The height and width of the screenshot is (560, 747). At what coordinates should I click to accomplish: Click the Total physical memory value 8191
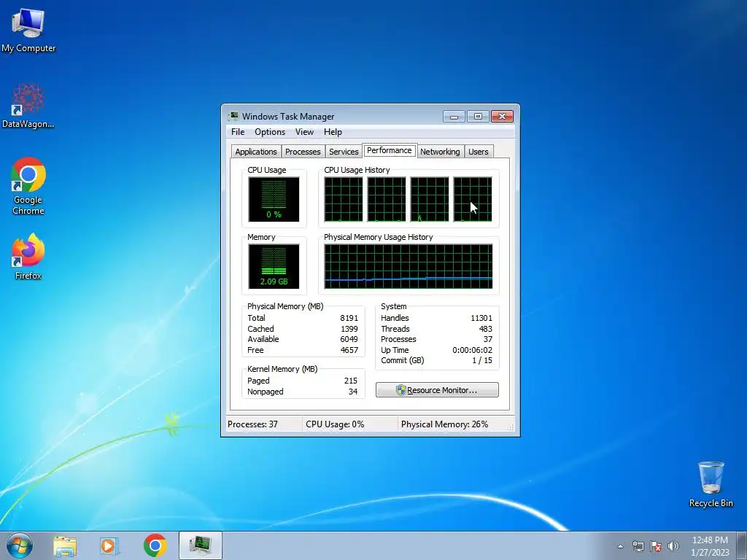tap(349, 318)
